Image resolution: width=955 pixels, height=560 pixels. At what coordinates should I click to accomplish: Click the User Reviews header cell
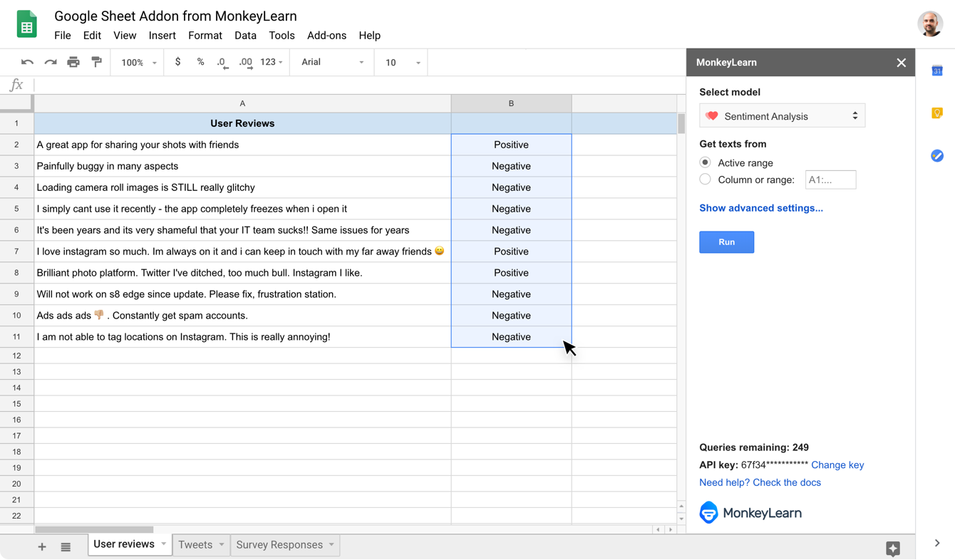coord(242,123)
